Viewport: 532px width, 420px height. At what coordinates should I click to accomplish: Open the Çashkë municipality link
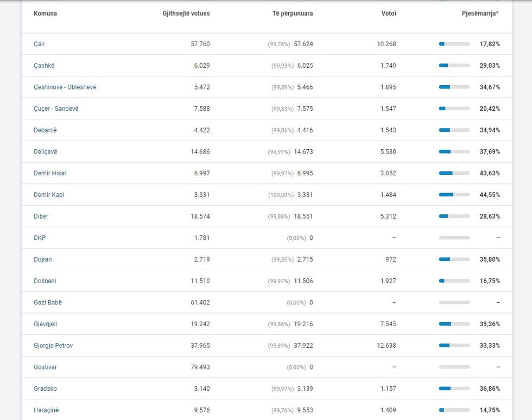(x=44, y=66)
